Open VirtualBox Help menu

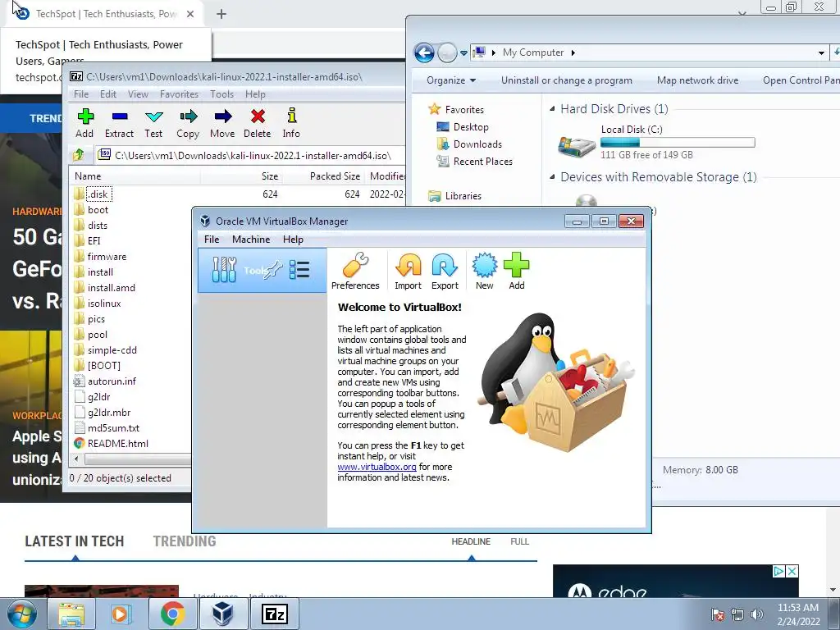(293, 240)
